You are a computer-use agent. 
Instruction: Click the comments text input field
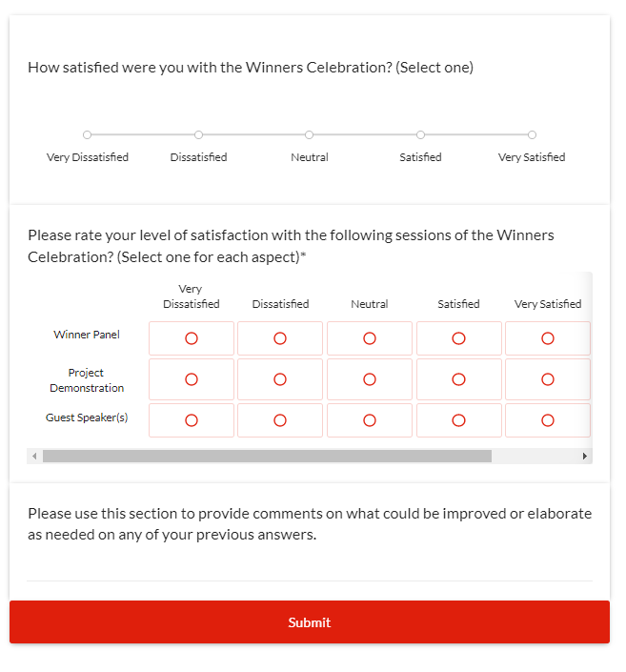click(310, 568)
